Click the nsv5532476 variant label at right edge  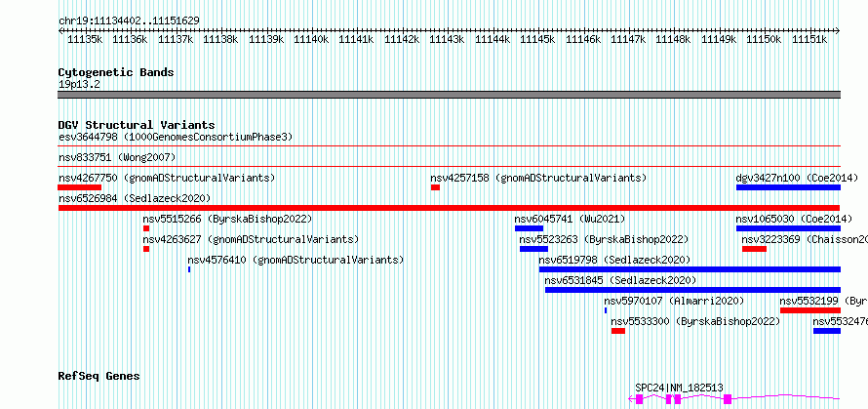841,321
